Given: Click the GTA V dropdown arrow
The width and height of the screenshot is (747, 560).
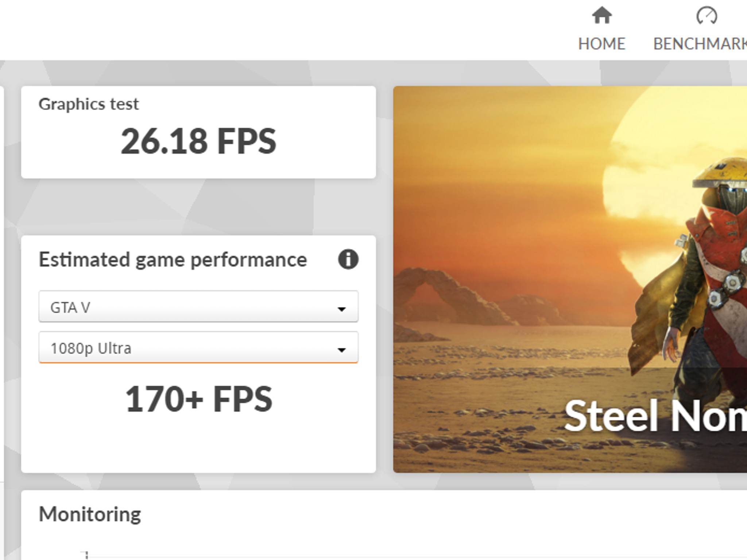Looking at the screenshot, I should [x=341, y=309].
